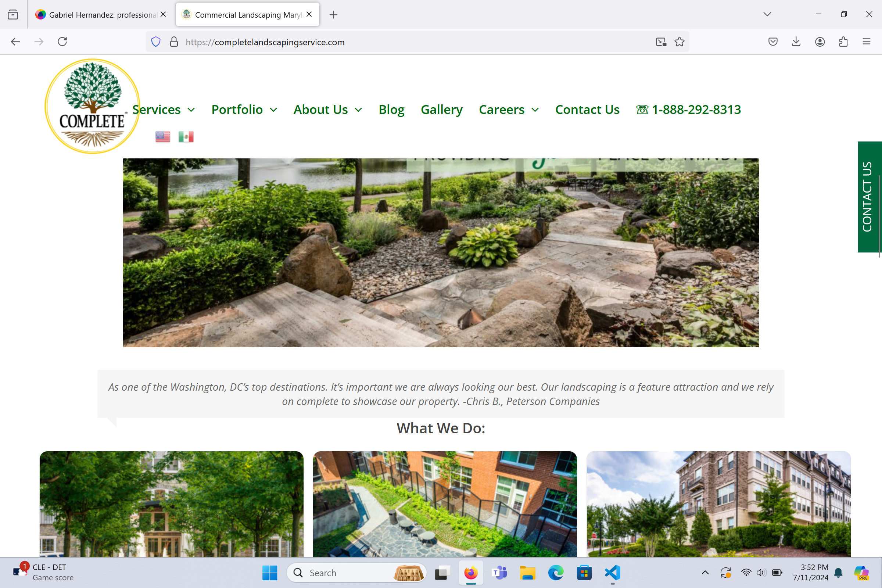Reload the current page
882x588 pixels.
pos(62,42)
